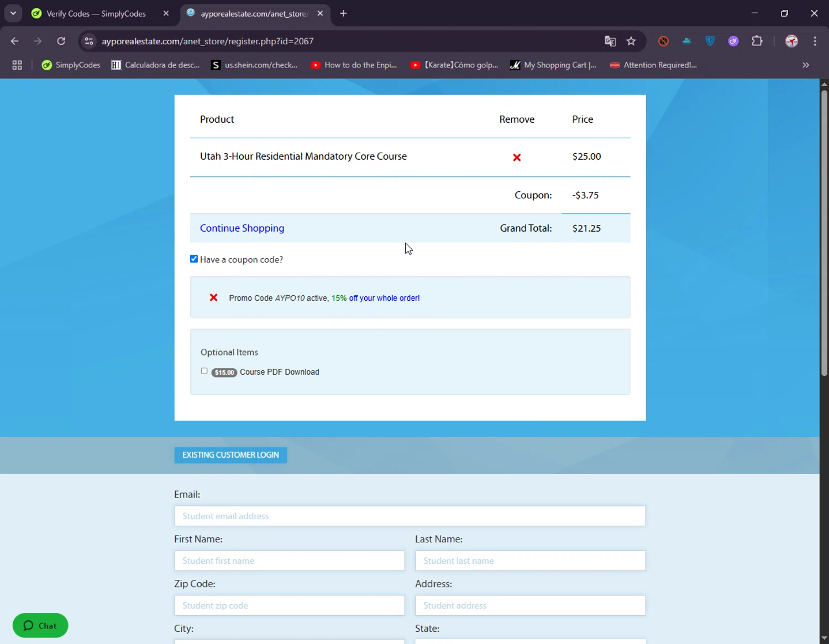The height and width of the screenshot is (644, 829).
Task: View site information icon in address bar
Action: [x=89, y=41]
